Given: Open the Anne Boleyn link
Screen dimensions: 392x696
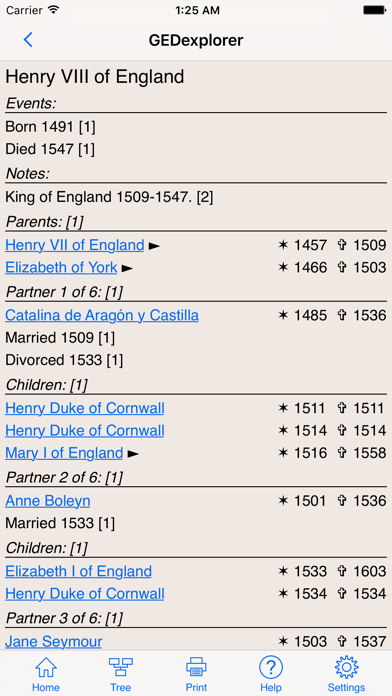Looking at the screenshot, I should pyautogui.click(x=48, y=501).
